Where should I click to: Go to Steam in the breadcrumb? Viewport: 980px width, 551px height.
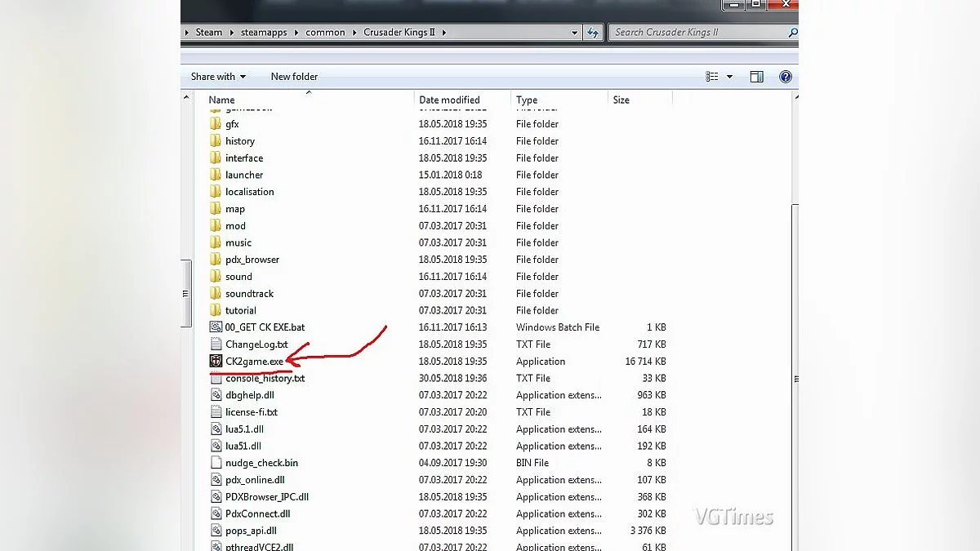coord(209,33)
